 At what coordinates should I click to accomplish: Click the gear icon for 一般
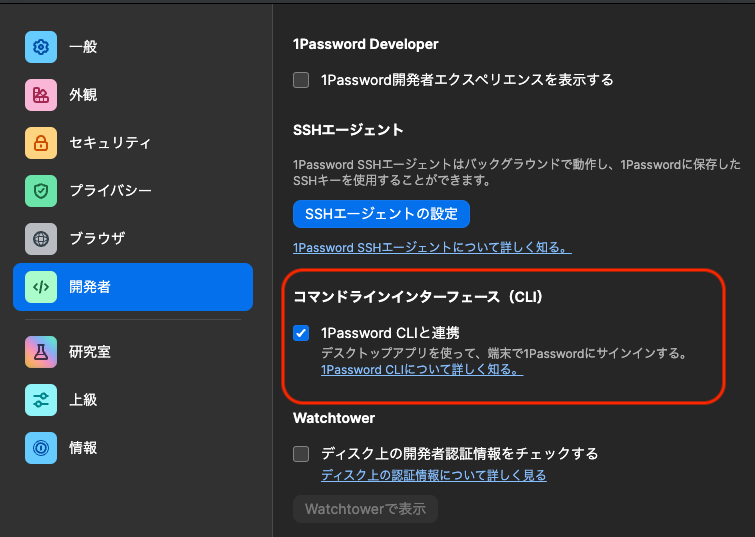click(41, 47)
